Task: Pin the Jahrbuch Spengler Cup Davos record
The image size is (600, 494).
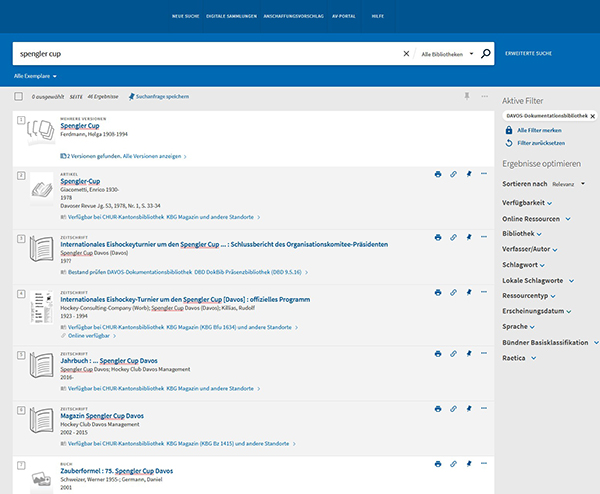Action: pyautogui.click(x=468, y=354)
